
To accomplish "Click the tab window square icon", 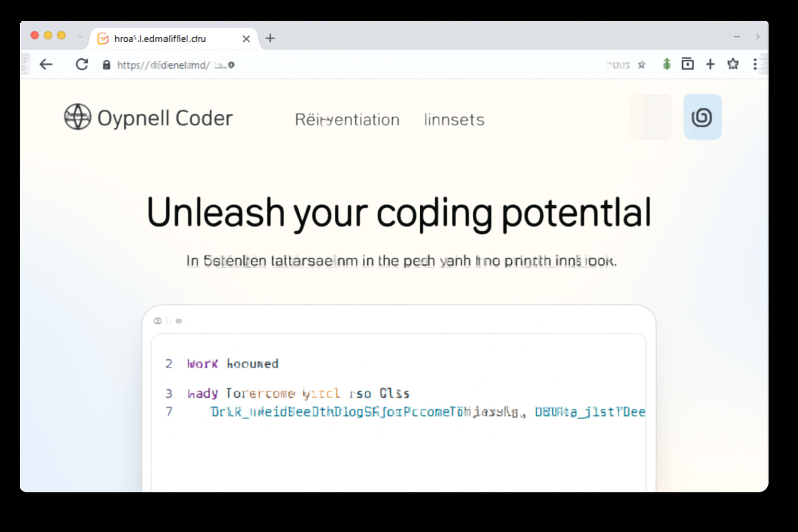I will 687,64.
